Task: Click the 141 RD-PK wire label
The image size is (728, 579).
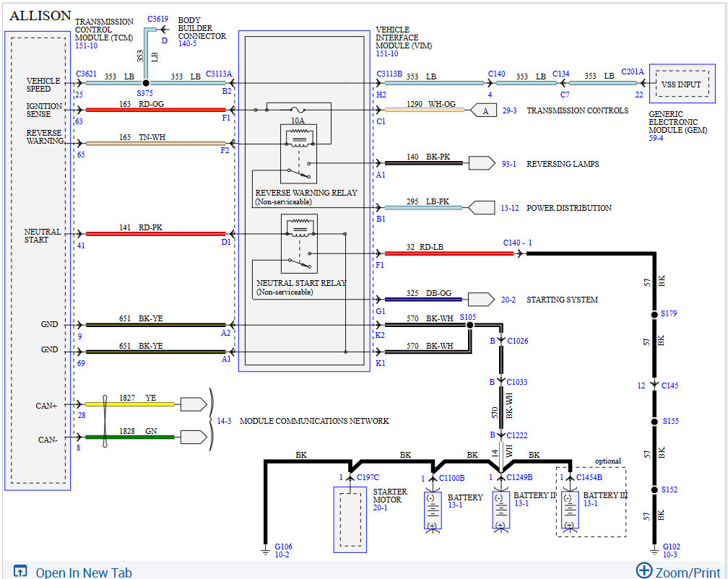Action: pyautogui.click(x=141, y=227)
